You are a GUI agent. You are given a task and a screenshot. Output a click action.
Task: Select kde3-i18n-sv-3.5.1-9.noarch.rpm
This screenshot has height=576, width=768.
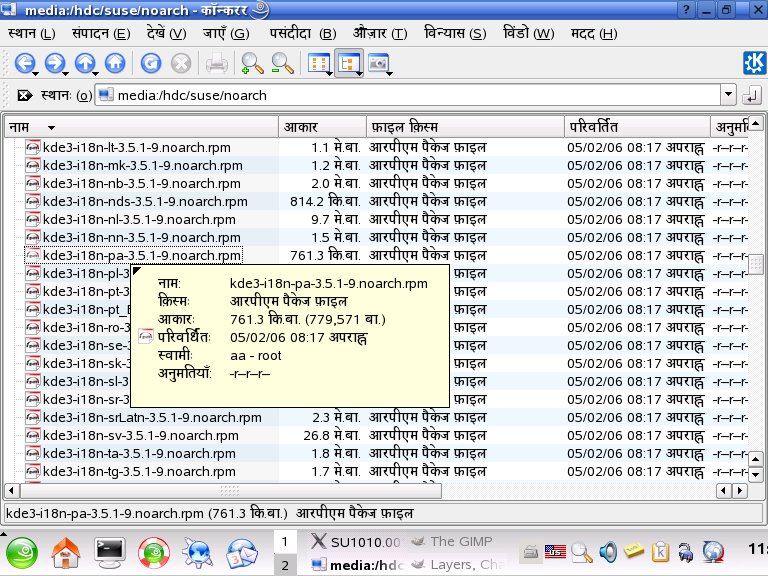(141, 435)
